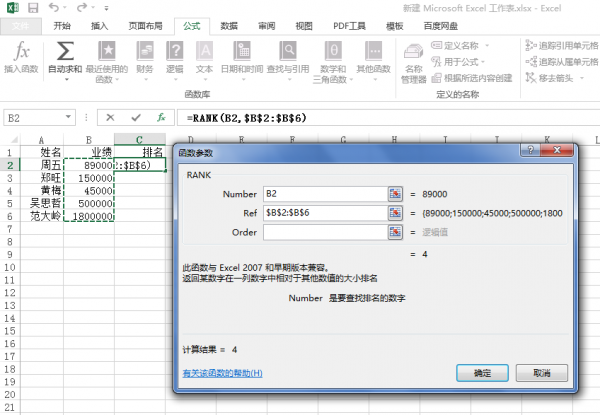
Task: Click Remove Arrows option
Action: click(x=549, y=78)
